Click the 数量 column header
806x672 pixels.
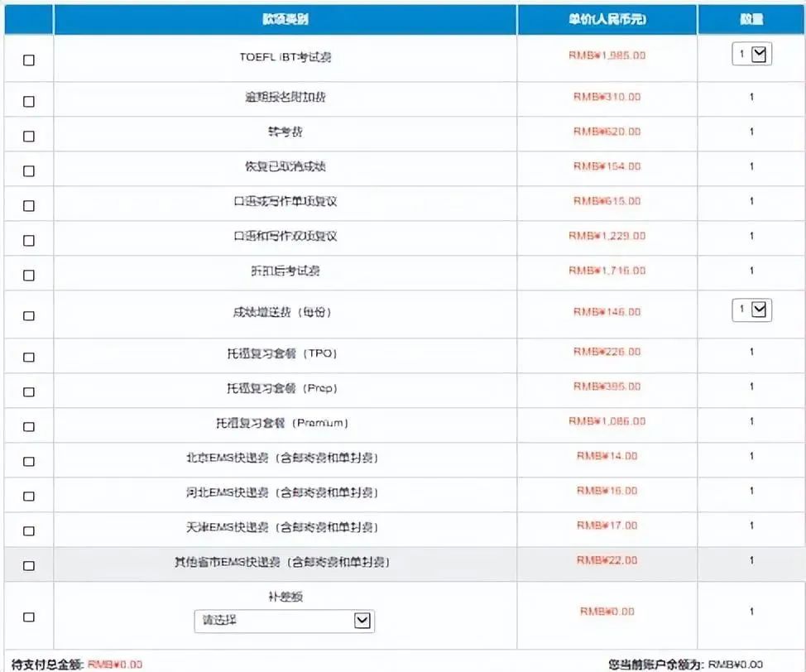coord(751,20)
